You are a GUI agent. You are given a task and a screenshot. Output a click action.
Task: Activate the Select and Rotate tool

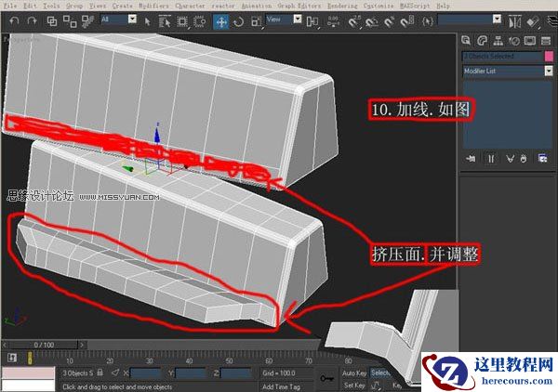tap(238, 21)
